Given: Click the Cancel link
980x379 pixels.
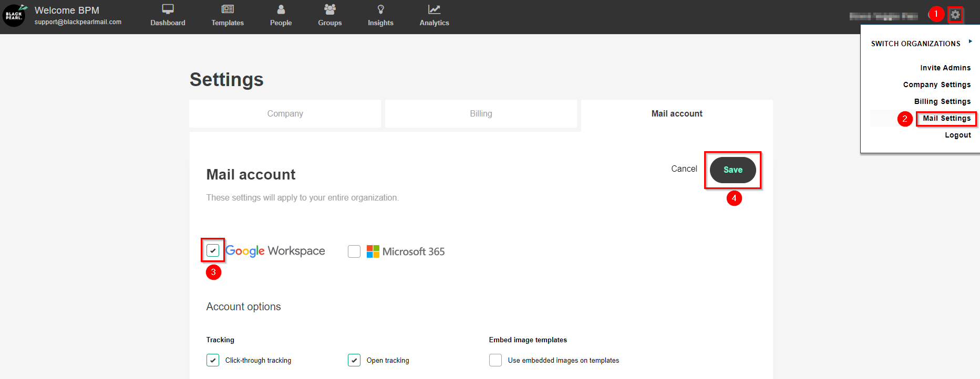Looking at the screenshot, I should 684,169.
